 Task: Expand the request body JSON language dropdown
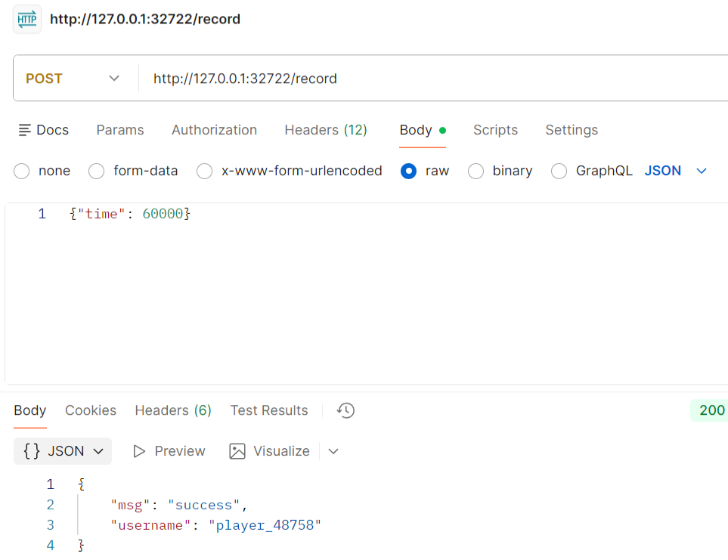(x=701, y=171)
